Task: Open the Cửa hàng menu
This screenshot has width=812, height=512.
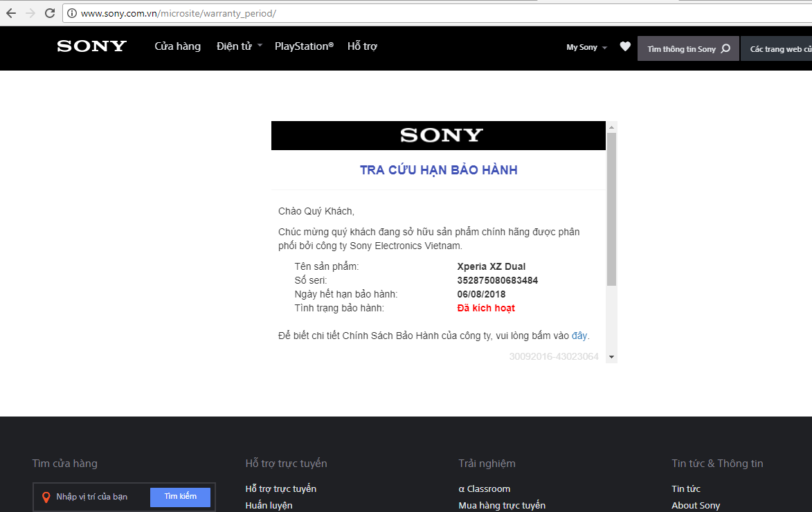Action: [x=178, y=46]
